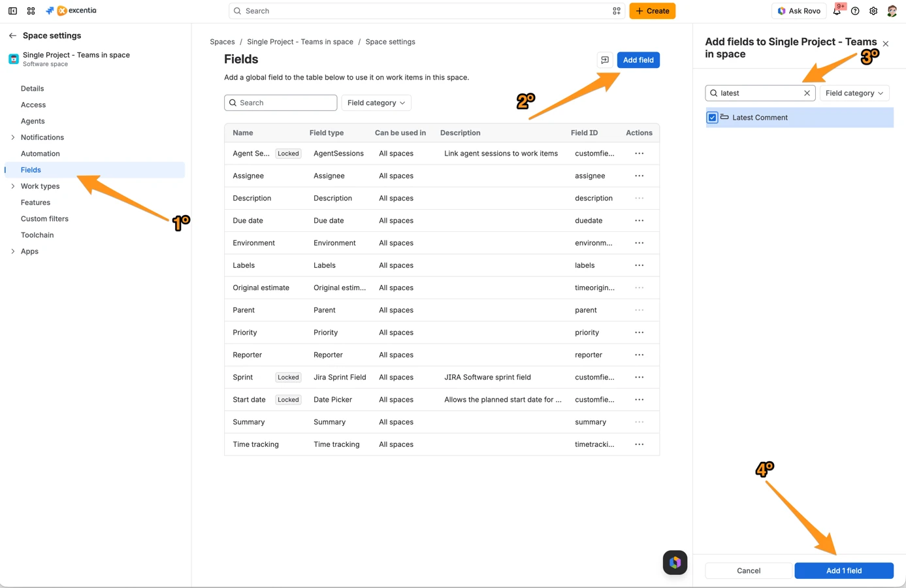Open the floating Rovo chat icon
Image resolution: width=906 pixels, height=588 pixels.
(x=675, y=563)
